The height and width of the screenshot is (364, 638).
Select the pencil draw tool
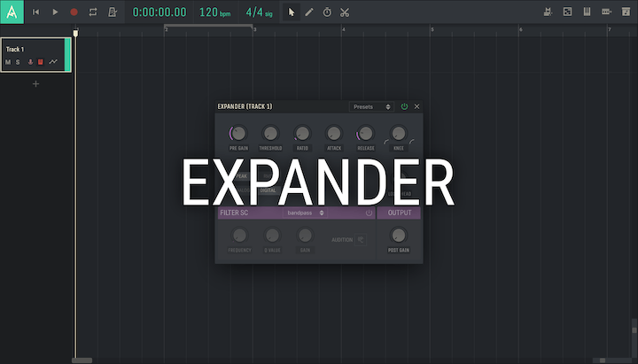309,12
